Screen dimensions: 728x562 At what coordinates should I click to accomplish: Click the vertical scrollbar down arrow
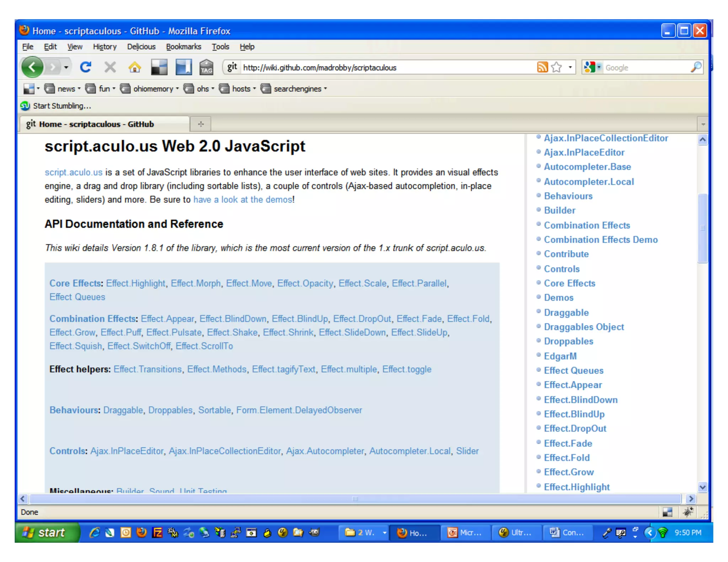click(x=702, y=487)
